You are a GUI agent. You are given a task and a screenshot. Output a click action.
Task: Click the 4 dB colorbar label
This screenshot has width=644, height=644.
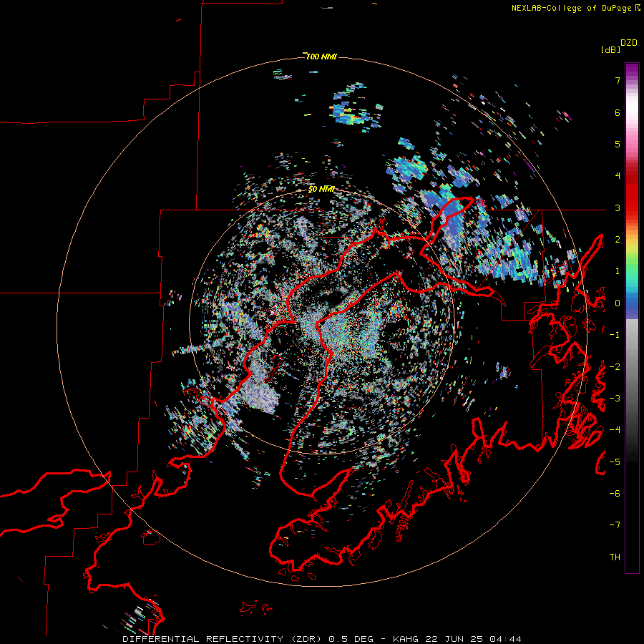618,176
